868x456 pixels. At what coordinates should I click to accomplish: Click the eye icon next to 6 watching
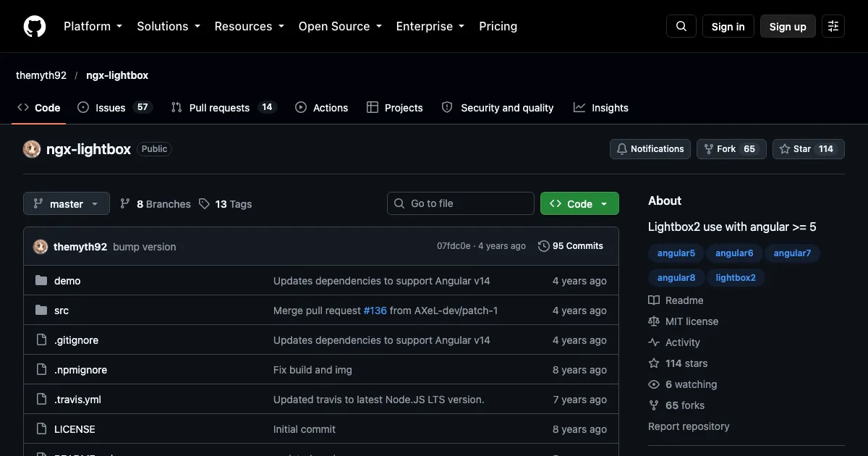[x=654, y=384]
